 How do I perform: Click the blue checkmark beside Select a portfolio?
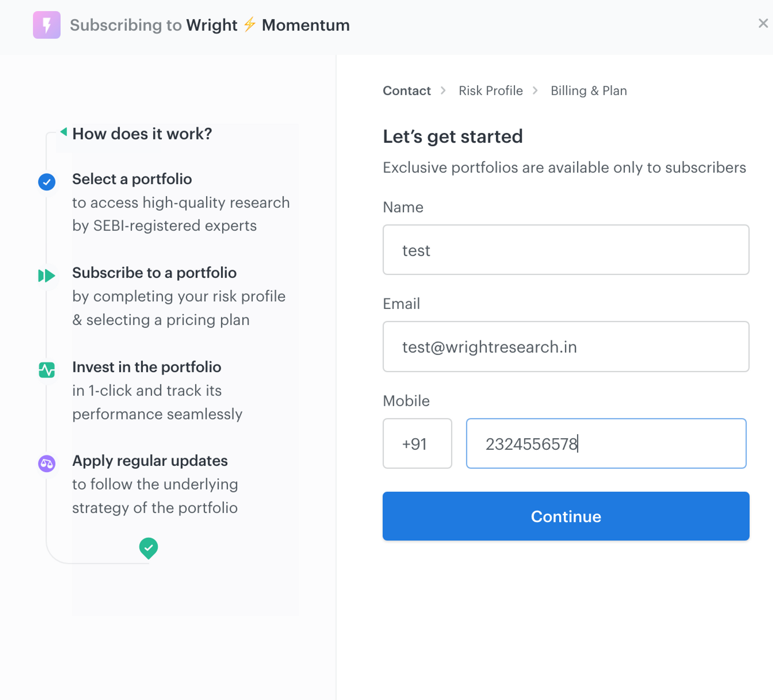click(x=47, y=182)
